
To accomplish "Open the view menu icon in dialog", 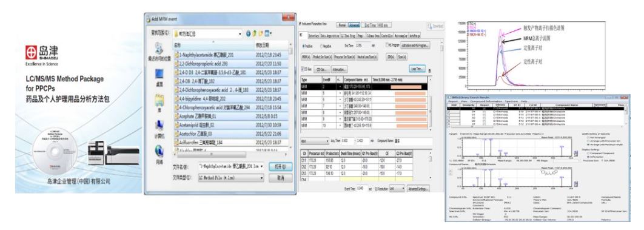I will 268,33.
